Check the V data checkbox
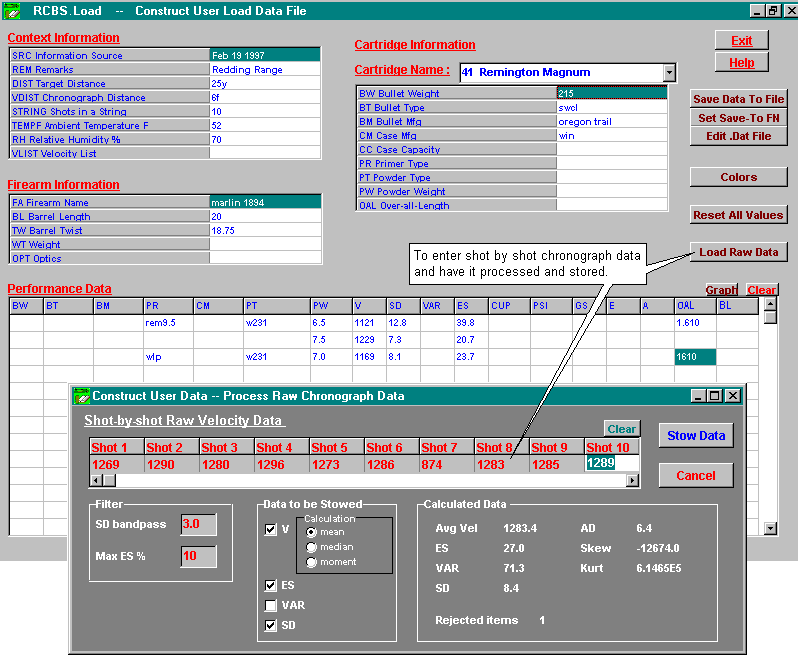 271,529
